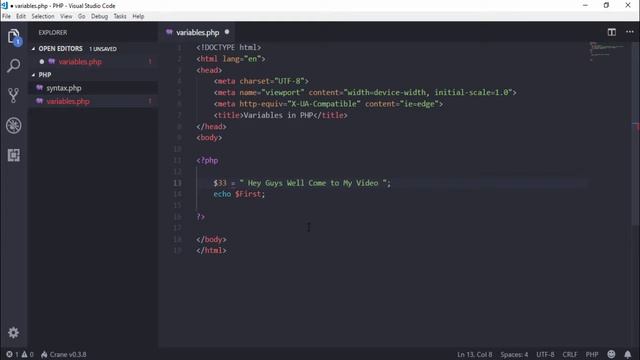Viewport: 640px width, 360px height.
Task: Open the notifications bell
Action: (x=627, y=354)
